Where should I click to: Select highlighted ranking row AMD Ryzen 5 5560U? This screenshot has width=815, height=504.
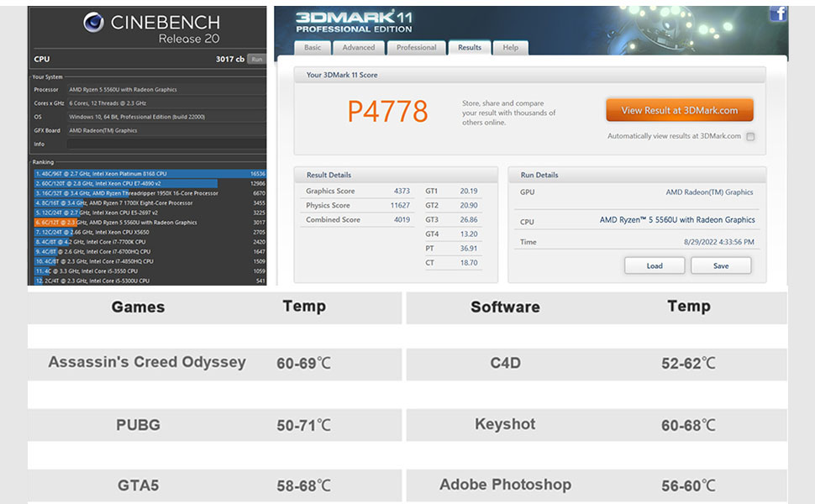[150, 223]
